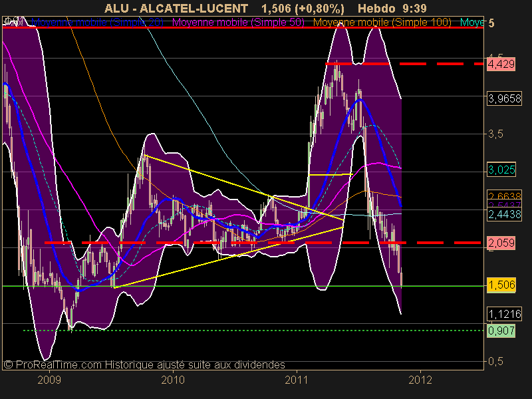This screenshot has height=399, width=532.
Task: Click the 5 value atop price axis
Action: point(491,23)
